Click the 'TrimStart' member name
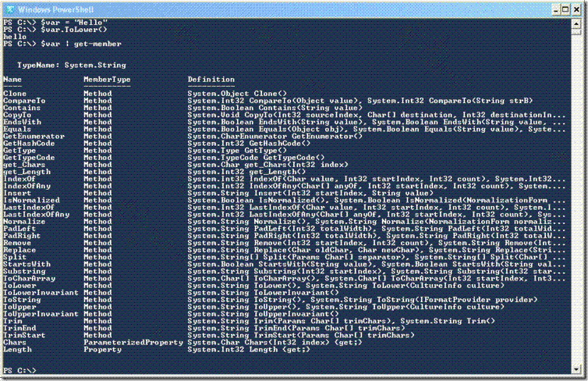 (x=24, y=335)
